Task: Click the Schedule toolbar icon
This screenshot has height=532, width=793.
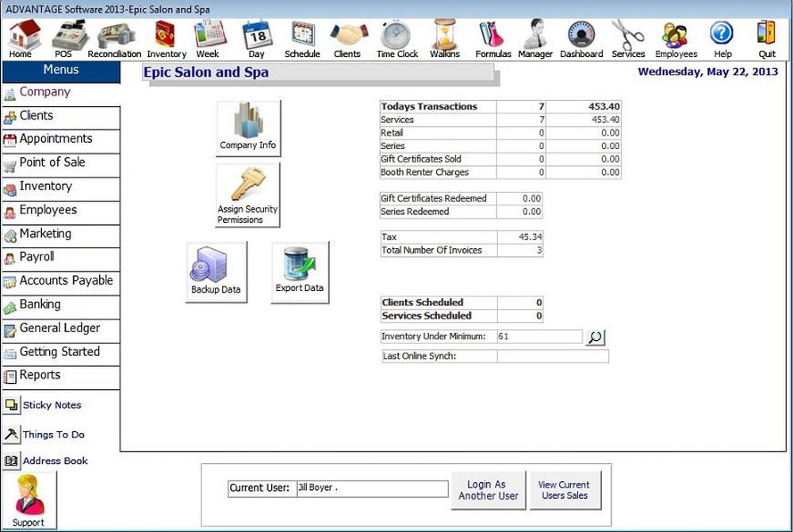Action: coord(302,40)
